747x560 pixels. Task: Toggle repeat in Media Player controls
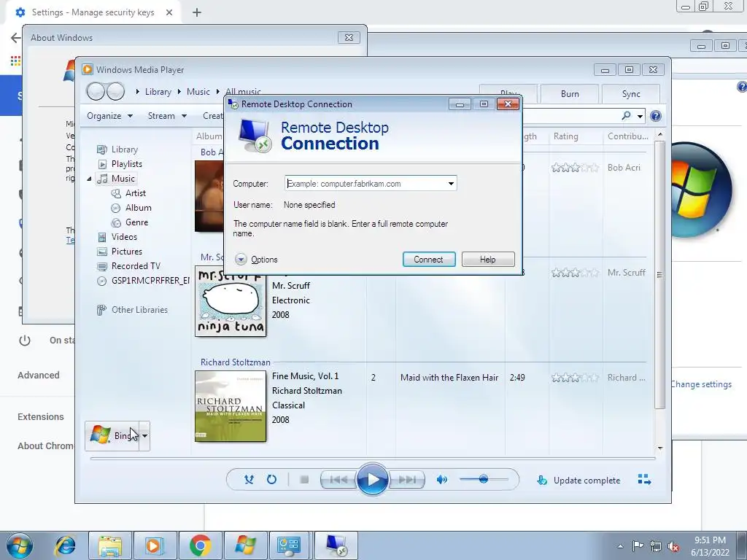coord(271,480)
